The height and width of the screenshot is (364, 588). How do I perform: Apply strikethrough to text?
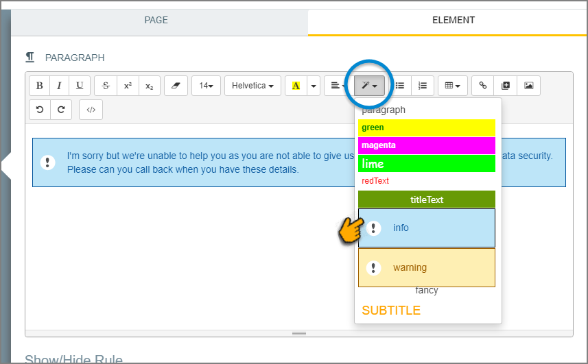click(106, 86)
